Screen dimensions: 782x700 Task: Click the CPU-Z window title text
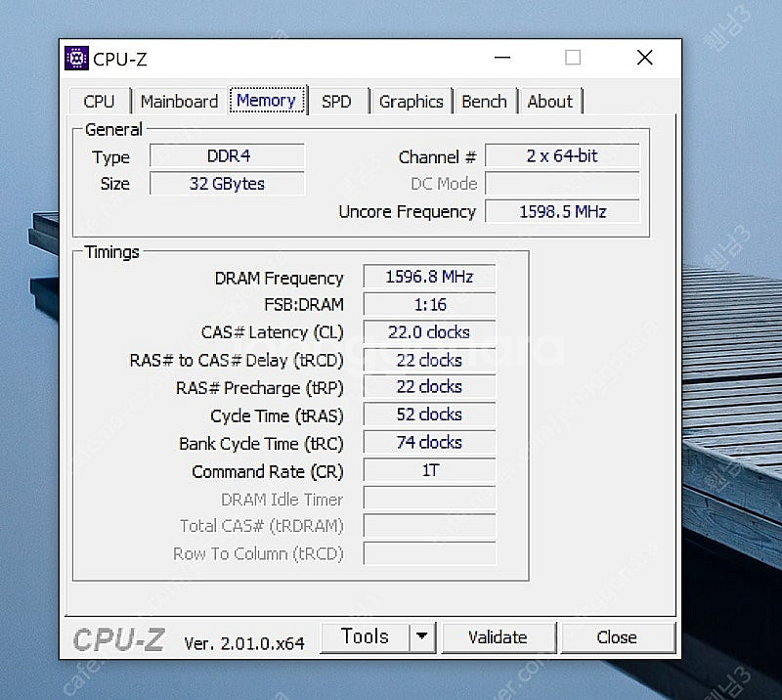pos(119,60)
